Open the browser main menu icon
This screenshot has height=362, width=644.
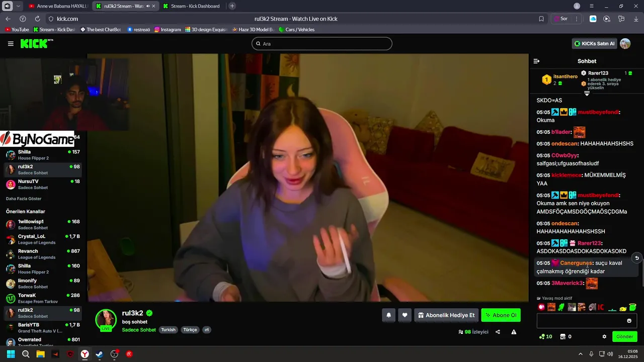click(592, 6)
